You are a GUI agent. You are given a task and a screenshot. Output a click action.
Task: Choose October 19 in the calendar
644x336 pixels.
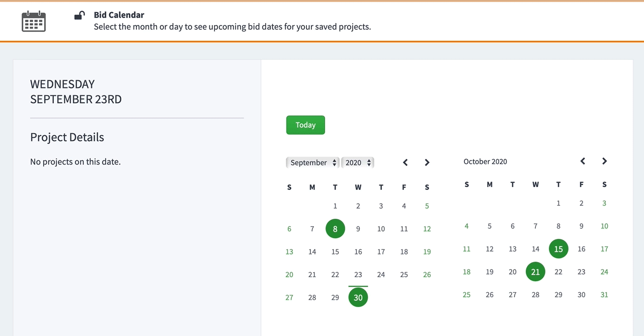(490, 272)
